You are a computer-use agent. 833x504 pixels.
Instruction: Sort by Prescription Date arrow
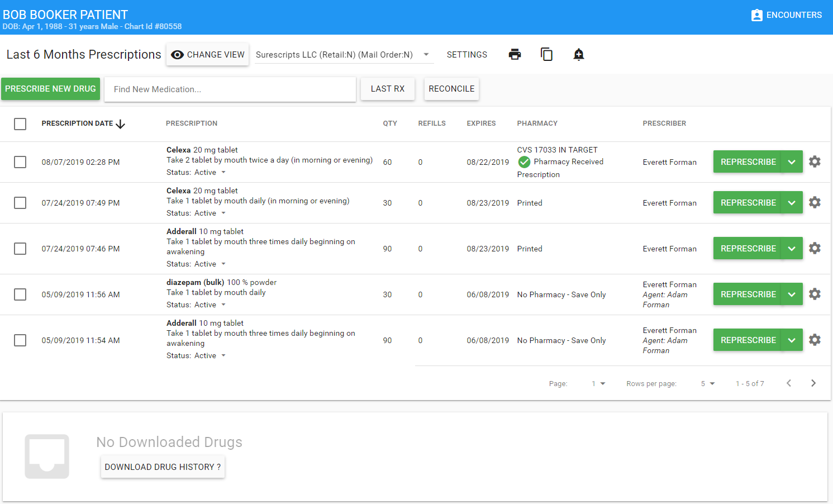(120, 124)
